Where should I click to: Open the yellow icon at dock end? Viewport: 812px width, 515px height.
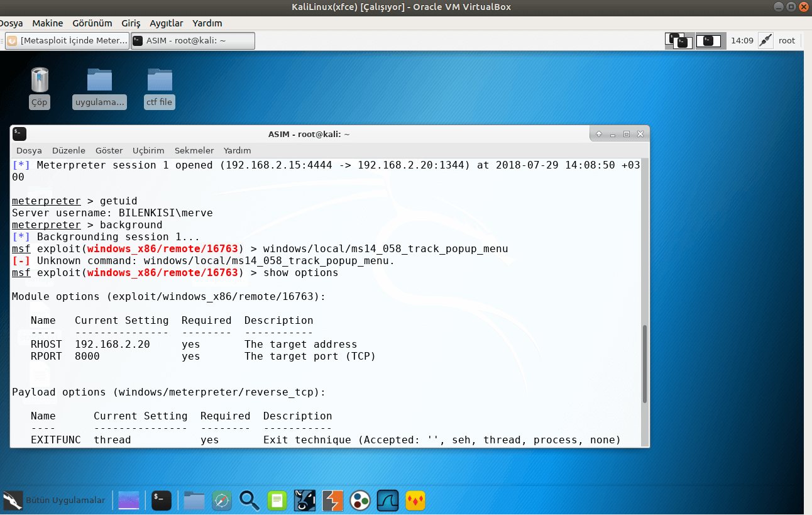tap(415, 501)
